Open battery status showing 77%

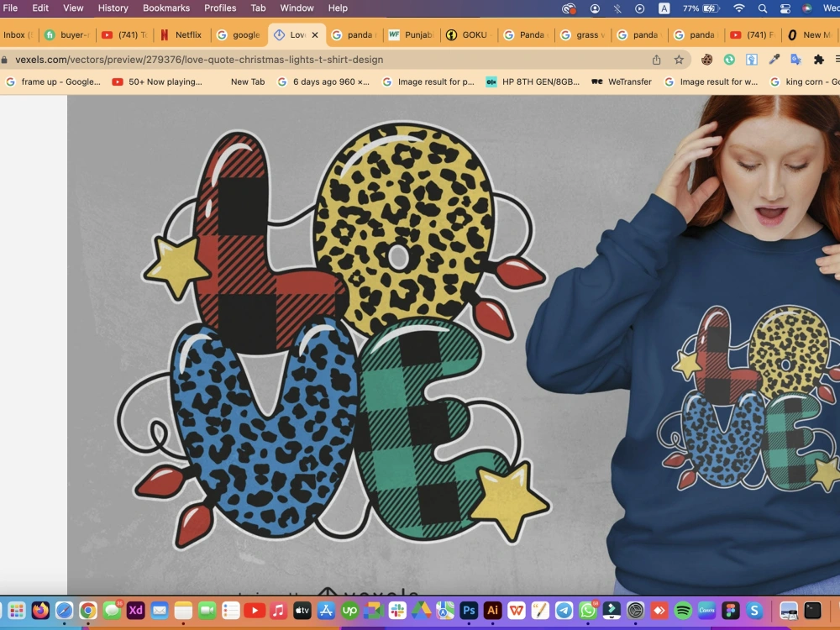[701, 8]
